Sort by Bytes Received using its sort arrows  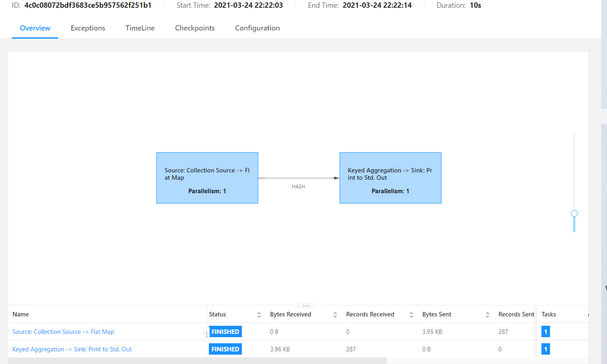[335, 314]
